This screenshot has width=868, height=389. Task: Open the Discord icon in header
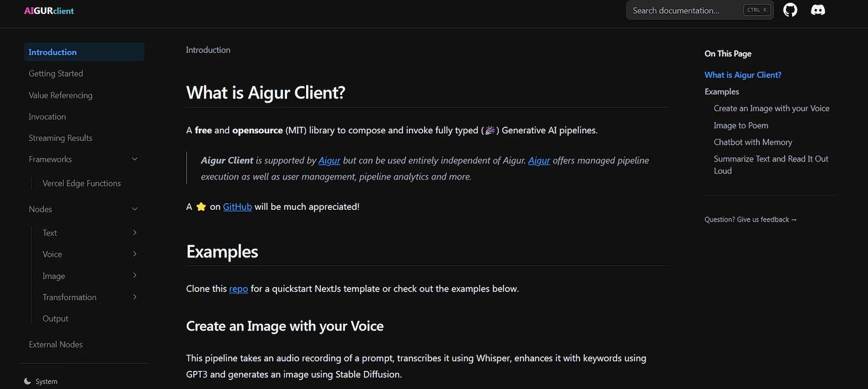click(817, 10)
